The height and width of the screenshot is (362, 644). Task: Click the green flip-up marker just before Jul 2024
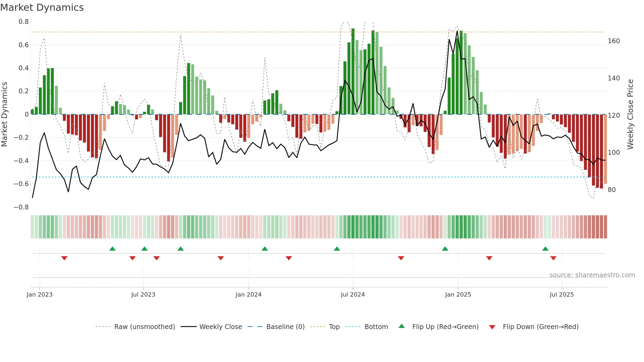point(337,249)
